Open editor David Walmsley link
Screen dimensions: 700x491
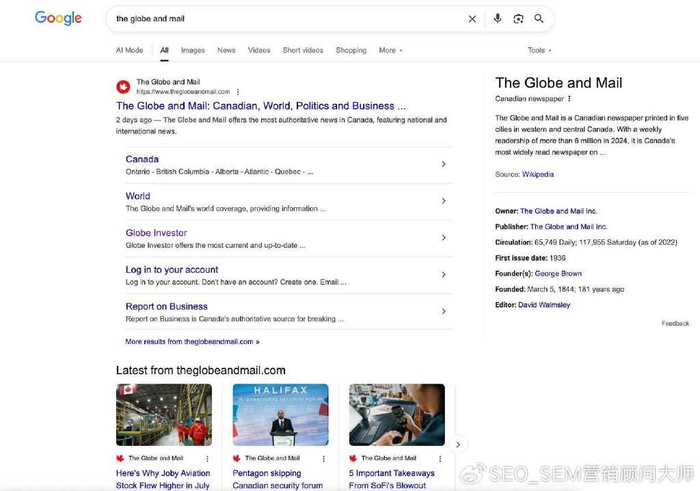pos(544,305)
